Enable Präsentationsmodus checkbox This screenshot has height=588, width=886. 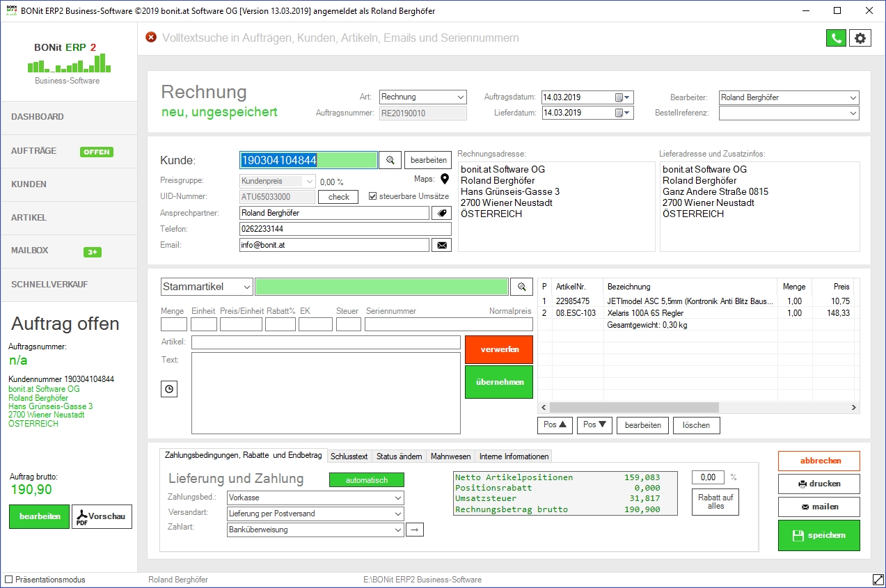(x=8, y=580)
